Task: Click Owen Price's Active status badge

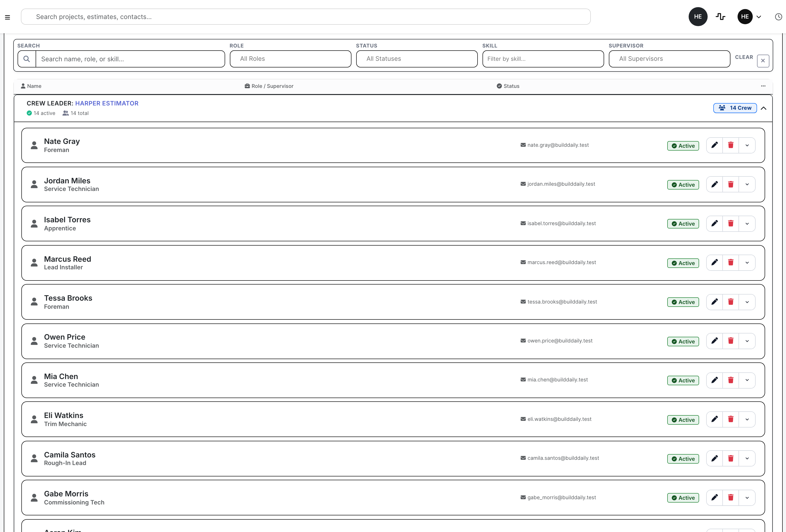Action: (683, 342)
